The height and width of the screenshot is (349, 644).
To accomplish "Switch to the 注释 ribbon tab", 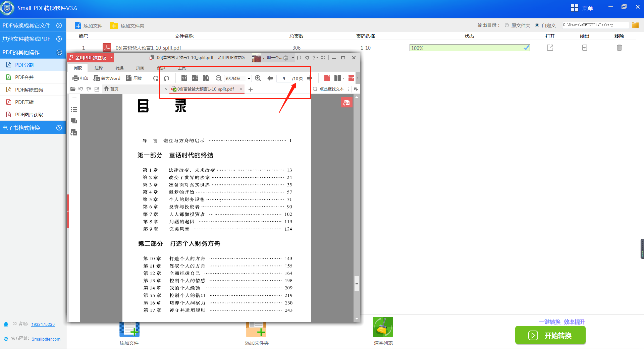I will pyautogui.click(x=99, y=68).
